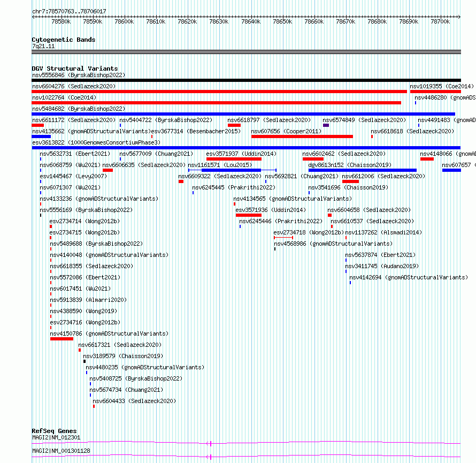This screenshot has height=463, width=476.
Task: Open nsv6609322 (Sedlazeck2020) label
Action: pos(220,176)
